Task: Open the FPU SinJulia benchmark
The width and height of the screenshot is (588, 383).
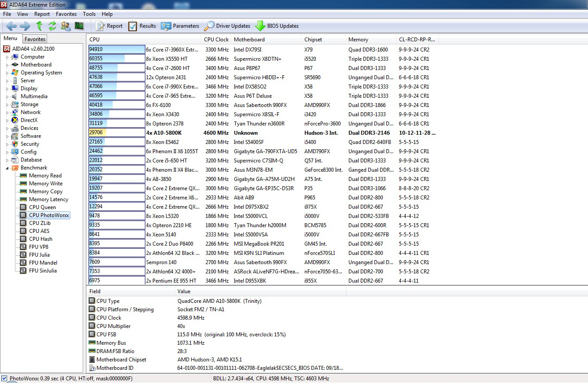Action: coord(43,271)
